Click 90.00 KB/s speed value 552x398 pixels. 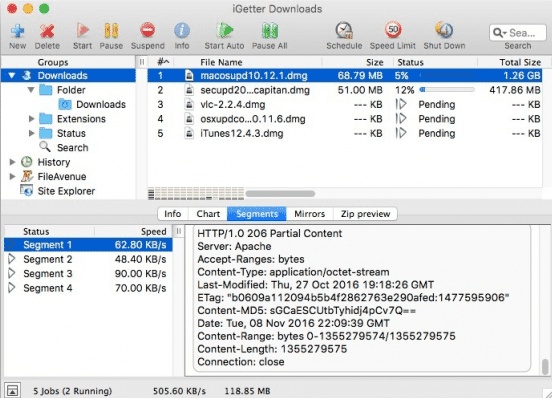(140, 273)
